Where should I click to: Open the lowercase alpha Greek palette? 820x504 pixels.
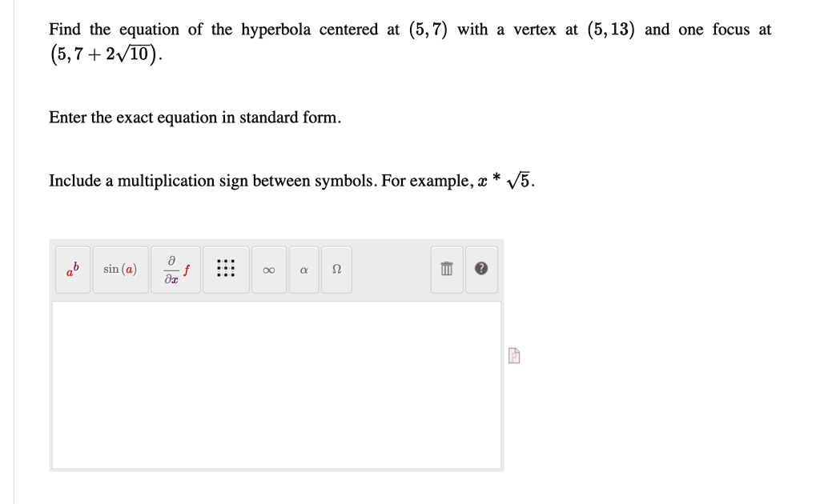(303, 270)
